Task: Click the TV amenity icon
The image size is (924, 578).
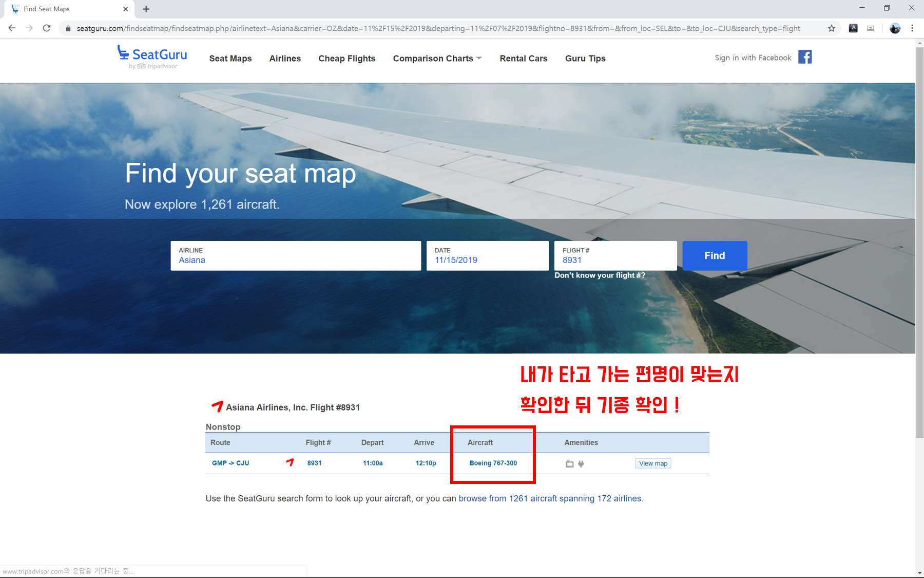Action: click(570, 463)
